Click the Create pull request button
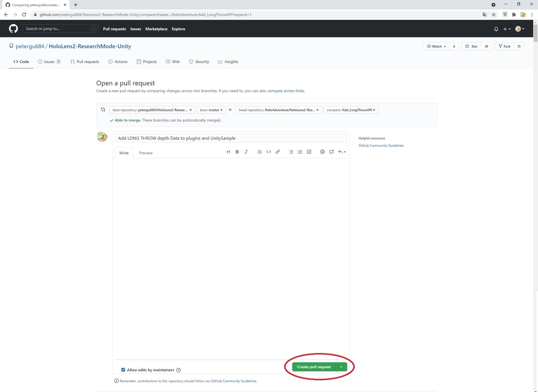 coord(314,367)
